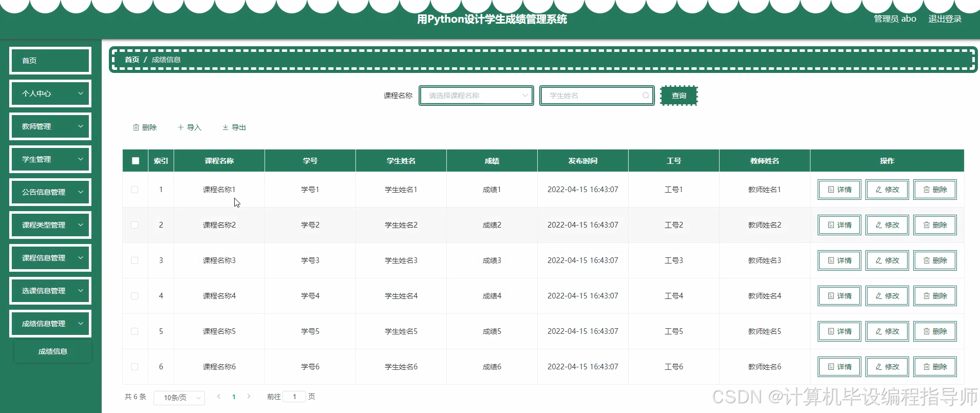980x413 pixels.
Task: Open the 10条/页 page size dropdown
Action: [179, 398]
